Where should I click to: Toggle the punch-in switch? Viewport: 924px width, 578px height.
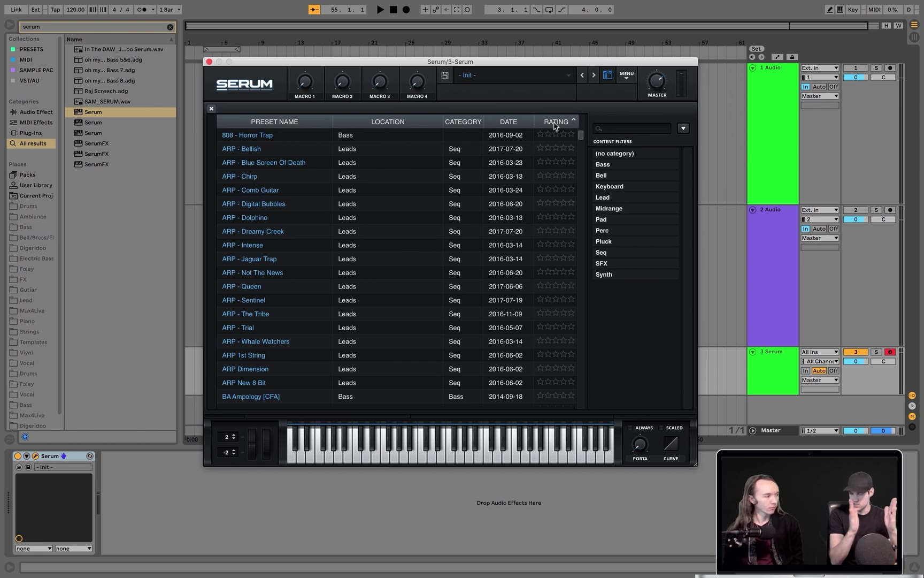[x=536, y=10]
